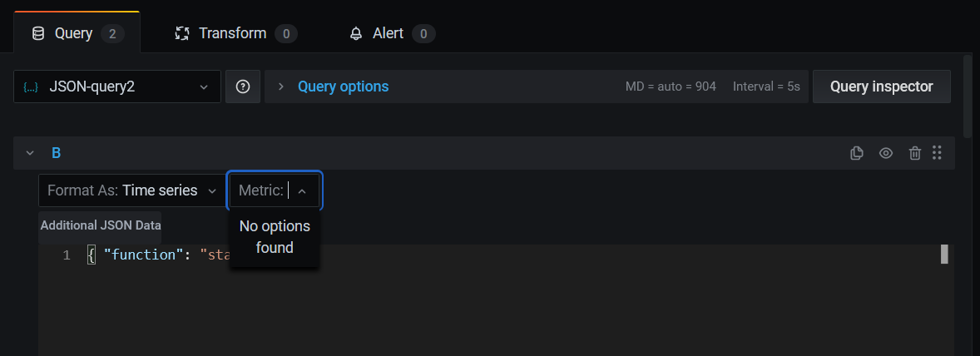The height and width of the screenshot is (356, 980).
Task: Open data source help question mark icon
Action: [x=243, y=87]
